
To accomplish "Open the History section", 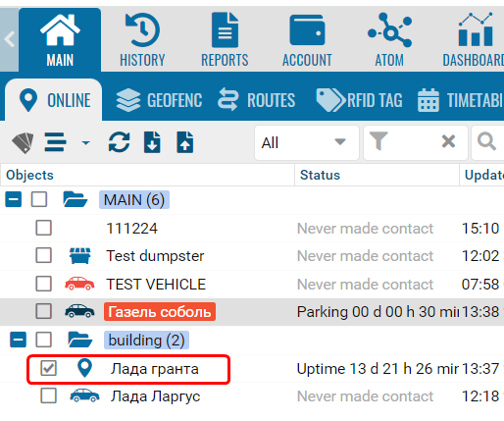I will click(x=142, y=40).
